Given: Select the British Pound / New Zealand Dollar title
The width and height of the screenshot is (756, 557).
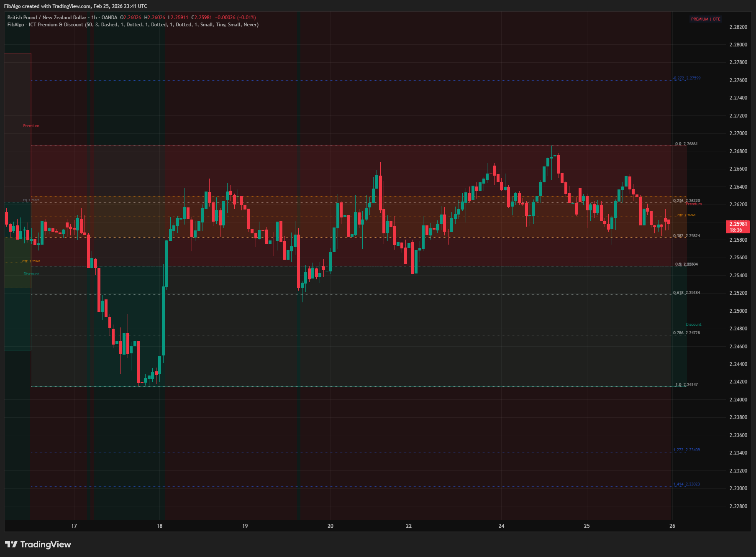Looking at the screenshot, I should [47, 18].
